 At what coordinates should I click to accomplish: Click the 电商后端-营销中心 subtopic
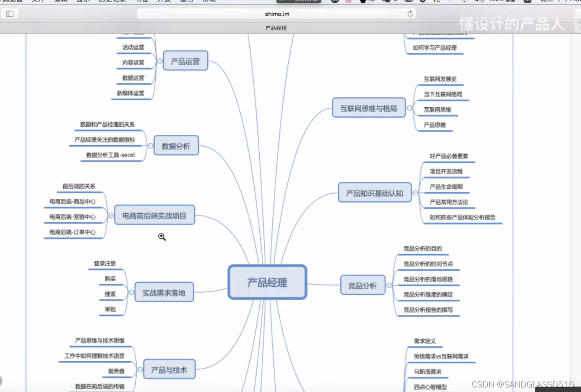(x=72, y=217)
